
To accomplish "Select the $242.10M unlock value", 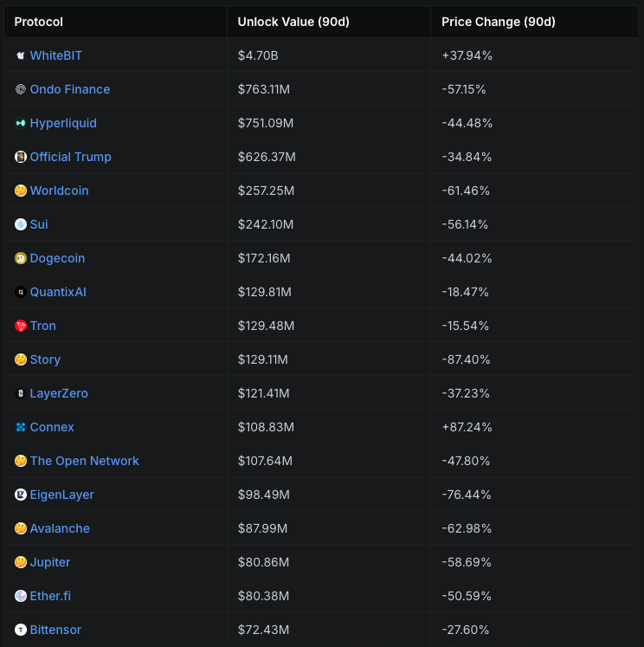I will click(266, 224).
